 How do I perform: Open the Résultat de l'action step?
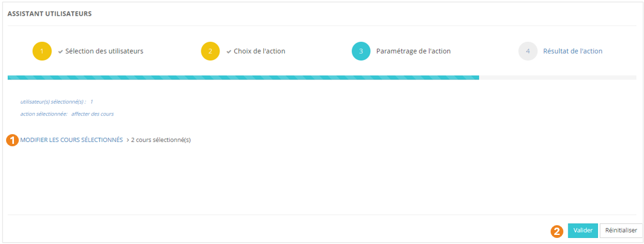click(x=572, y=51)
